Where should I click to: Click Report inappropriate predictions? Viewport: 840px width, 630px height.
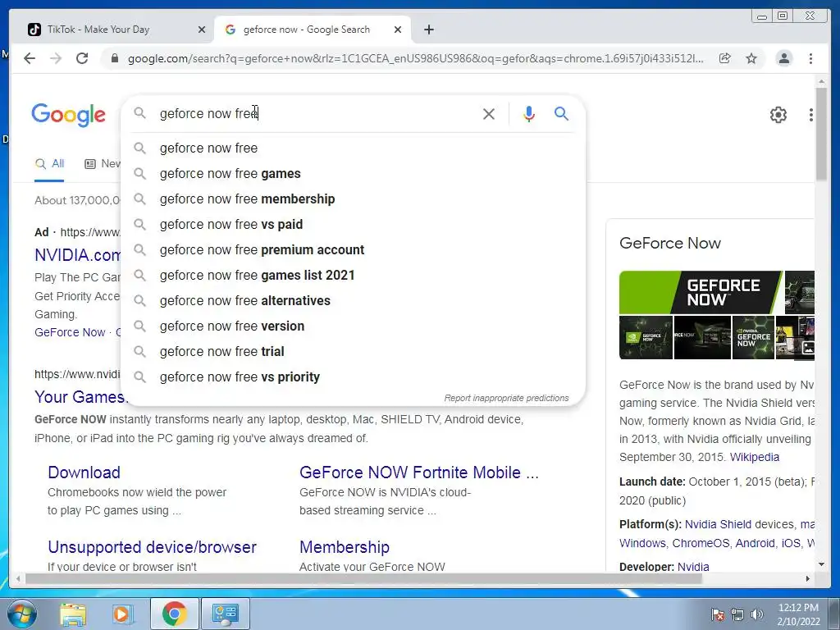click(506, 398)
